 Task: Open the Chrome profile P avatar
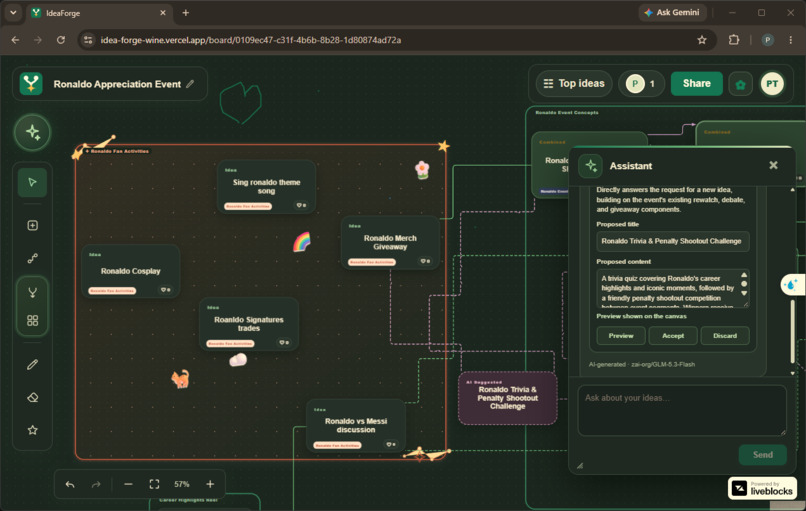click(767, 40)
